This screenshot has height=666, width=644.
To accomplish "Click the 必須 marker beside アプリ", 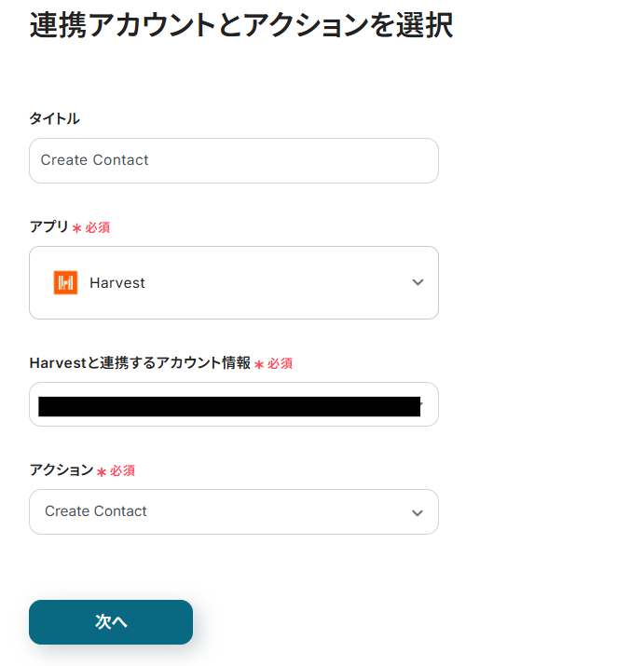I will coord(98,227).
